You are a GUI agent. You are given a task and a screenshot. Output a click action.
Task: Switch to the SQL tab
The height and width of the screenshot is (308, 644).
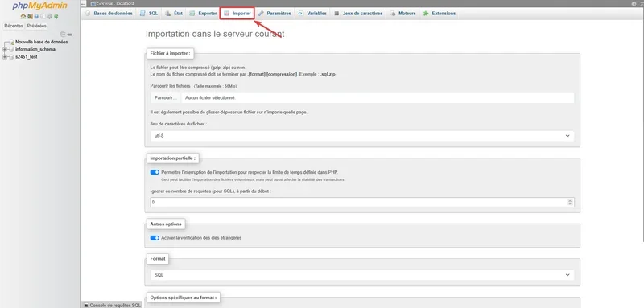[x=149, y=14]
